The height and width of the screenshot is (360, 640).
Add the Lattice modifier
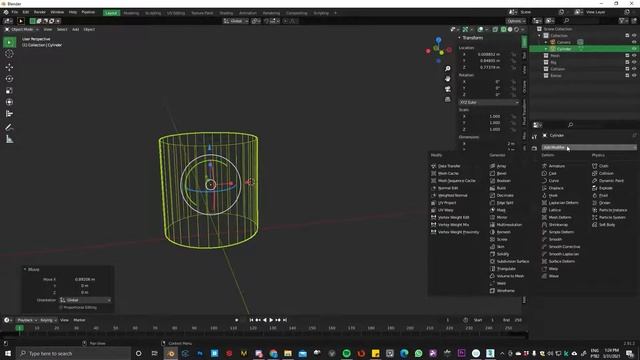(x=554, y=210)
